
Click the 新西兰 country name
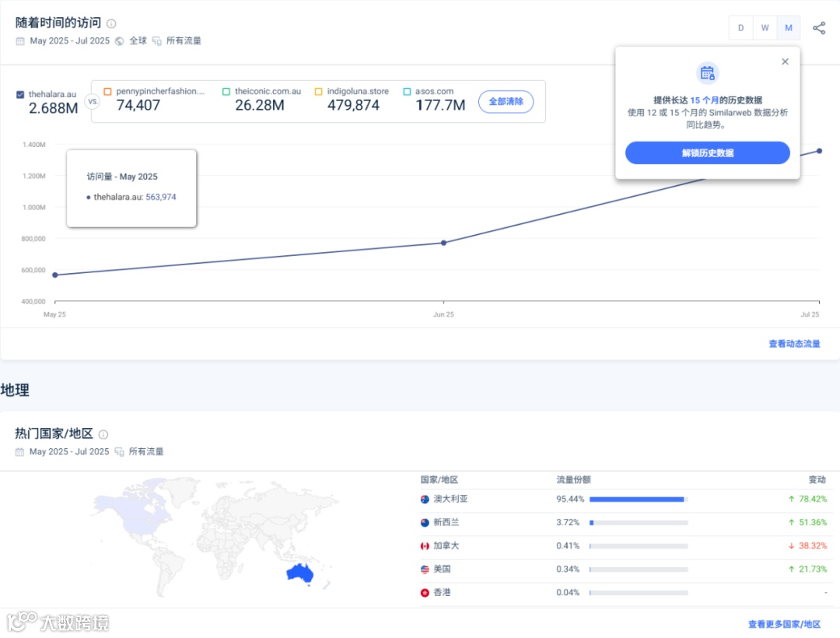click(446, 523)
